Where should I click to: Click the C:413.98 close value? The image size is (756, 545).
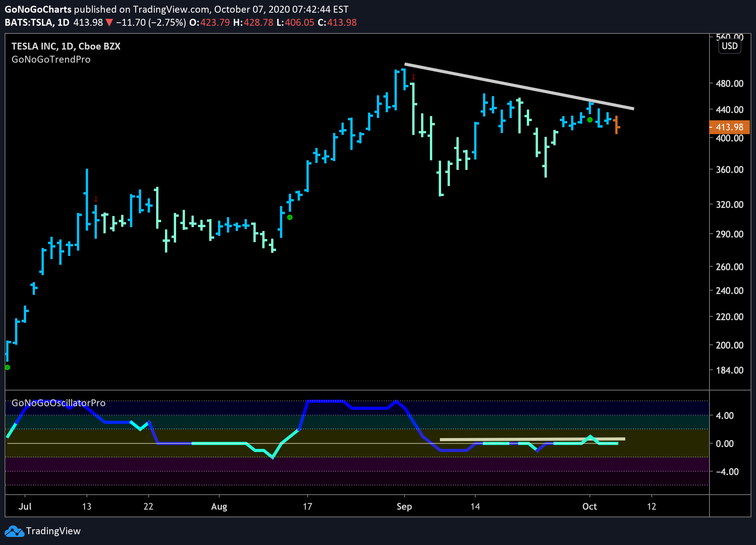click(x=337, y=22)
